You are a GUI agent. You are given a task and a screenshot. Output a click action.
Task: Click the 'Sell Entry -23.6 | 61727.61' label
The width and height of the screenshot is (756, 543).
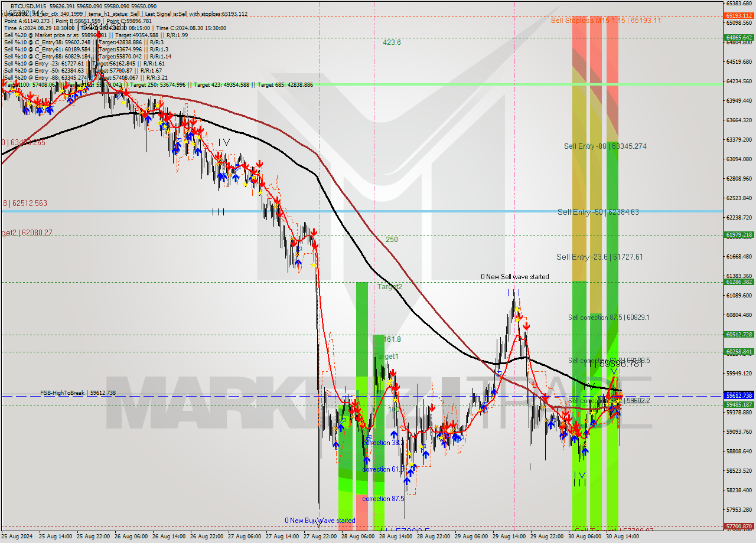pos(599,257)
